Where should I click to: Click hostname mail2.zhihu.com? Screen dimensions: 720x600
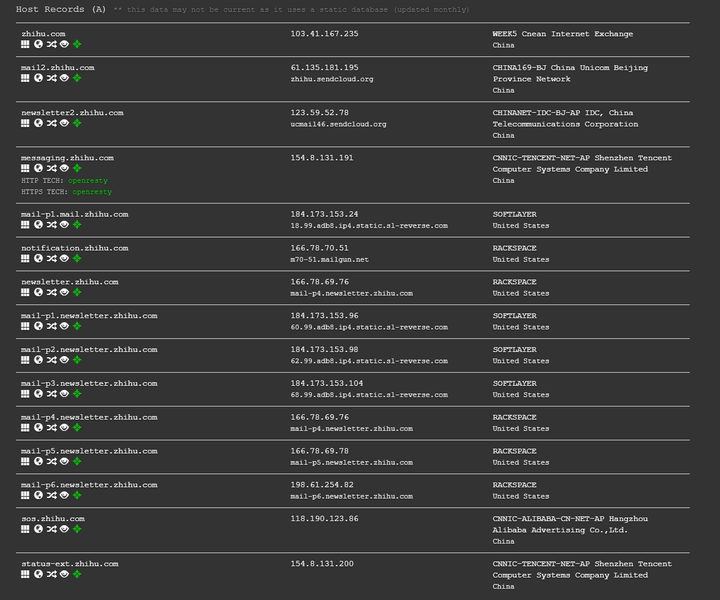58,67
